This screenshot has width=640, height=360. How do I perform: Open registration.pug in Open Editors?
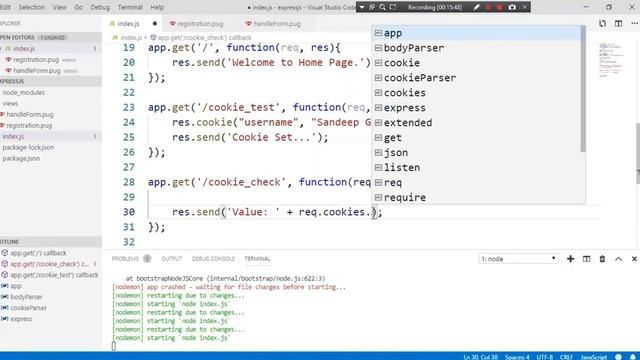[x=36, y=60]
